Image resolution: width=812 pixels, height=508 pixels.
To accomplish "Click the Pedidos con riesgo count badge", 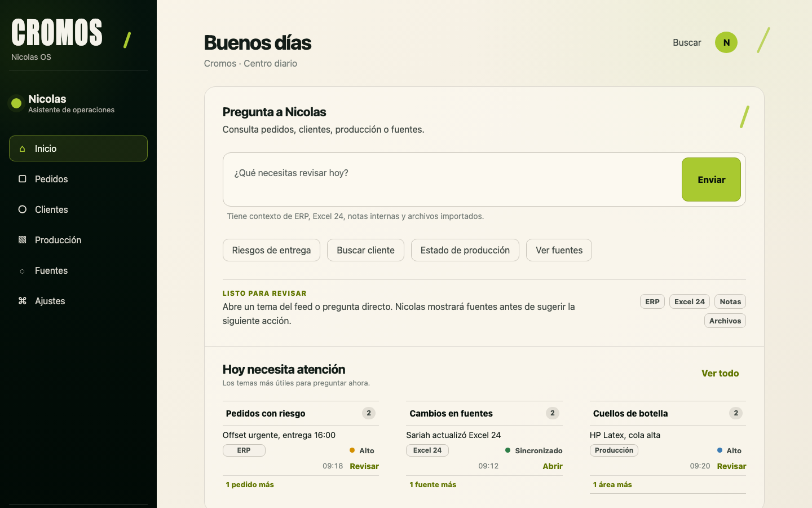I will tap(369, 413).
